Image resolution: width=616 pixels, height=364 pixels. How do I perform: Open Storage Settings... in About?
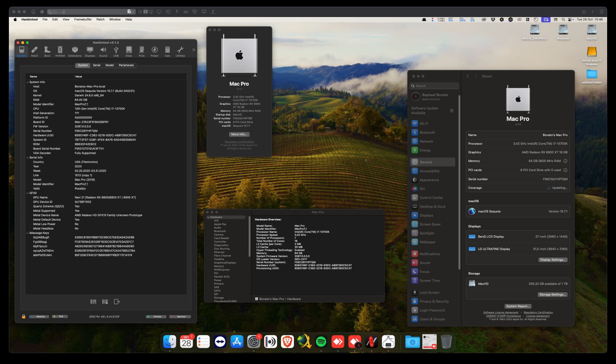coord(552,295)
